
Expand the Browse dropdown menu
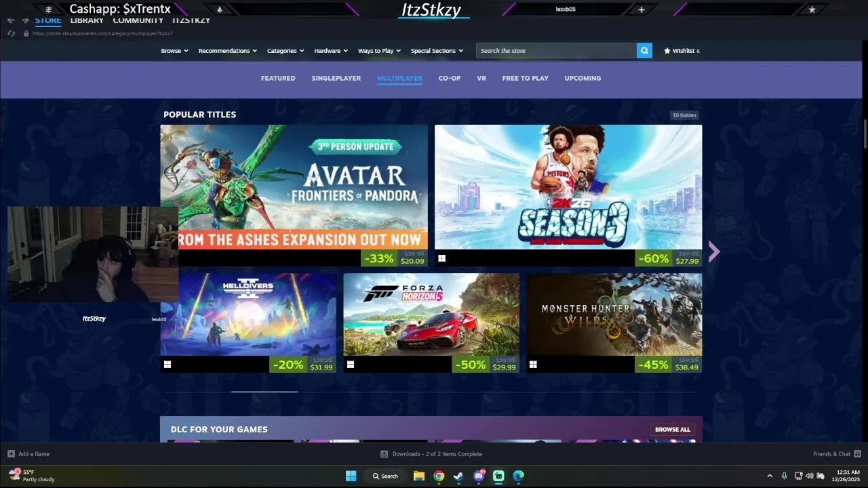click(174, 51)
